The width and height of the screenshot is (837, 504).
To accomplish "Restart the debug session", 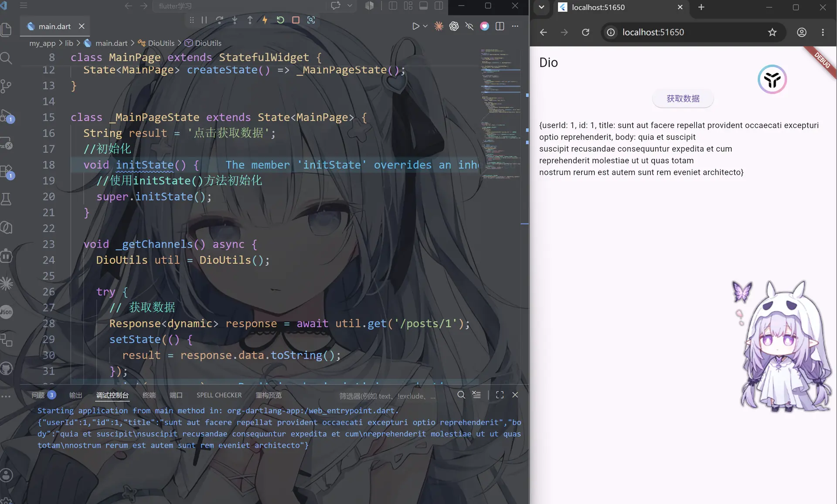I will (280, 20).
